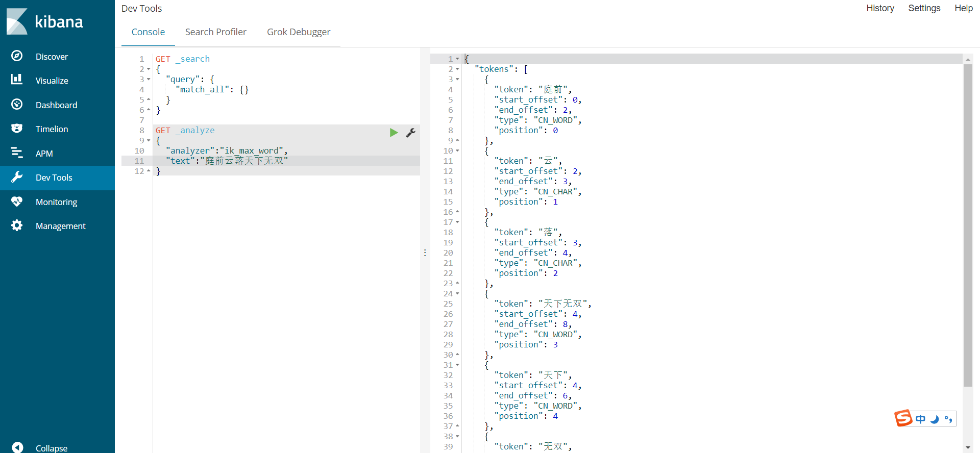Image resolution: width=980 pixels, height=453 pixels.
Task: Switch to the Search Profiler tab
Action: (x=216, y=32)
